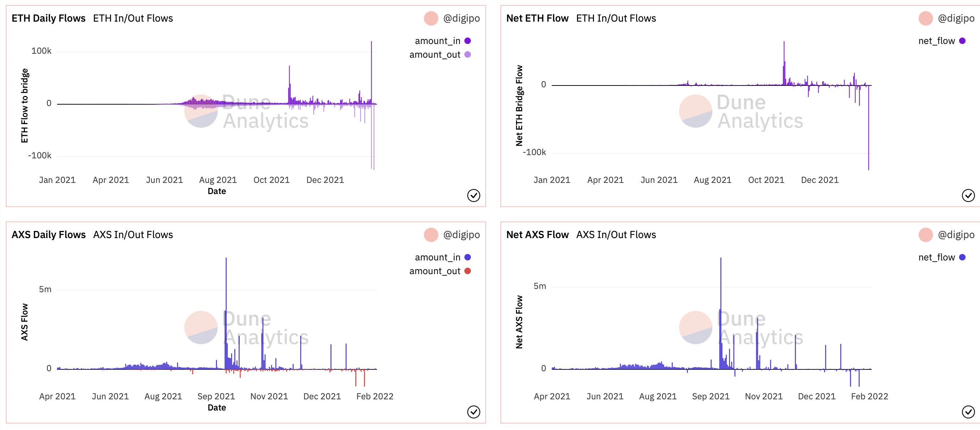Toggle amount_out series in ETH Daily Flows legend
The width and height of the screenshot is (980, 430).
pos(440,54)
